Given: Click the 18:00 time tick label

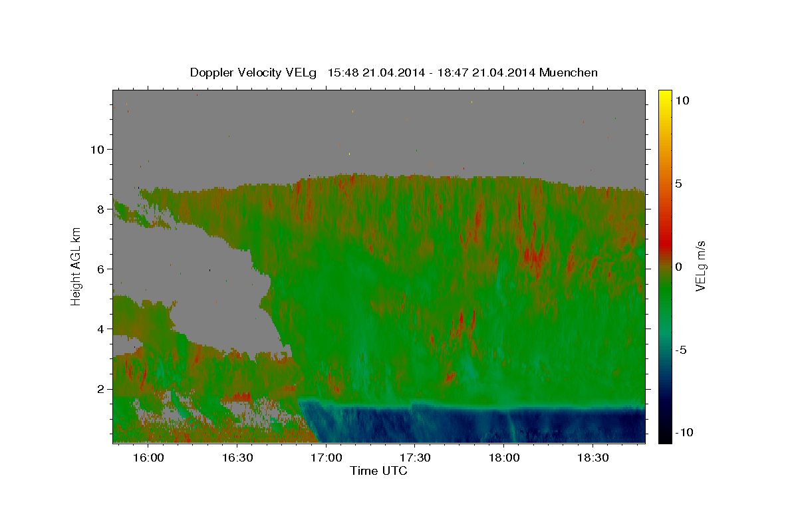Looking at the screenshot, I should 503,458.
